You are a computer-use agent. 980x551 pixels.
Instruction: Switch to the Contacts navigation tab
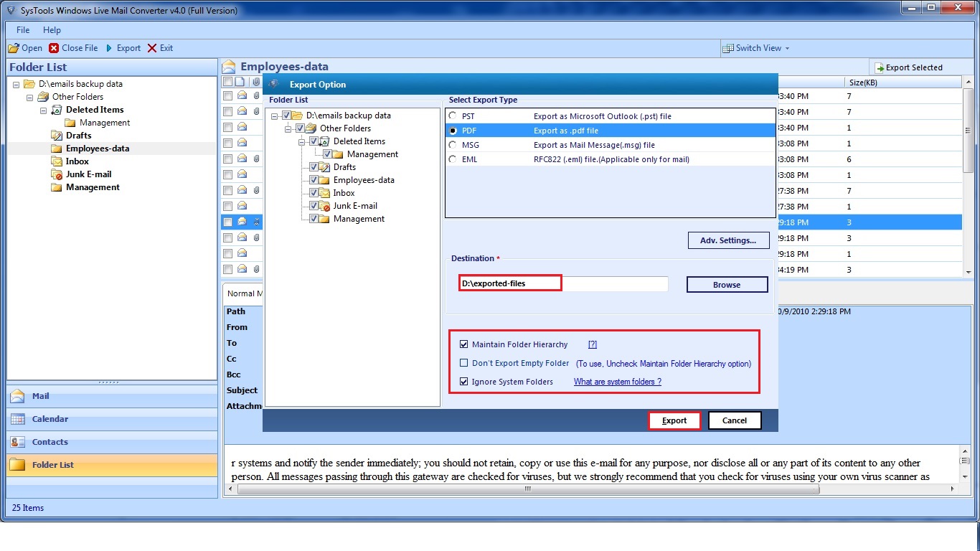point(112,442)
